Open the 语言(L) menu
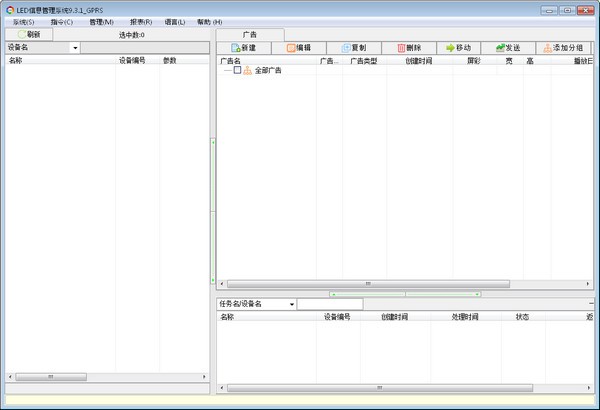 175,22
